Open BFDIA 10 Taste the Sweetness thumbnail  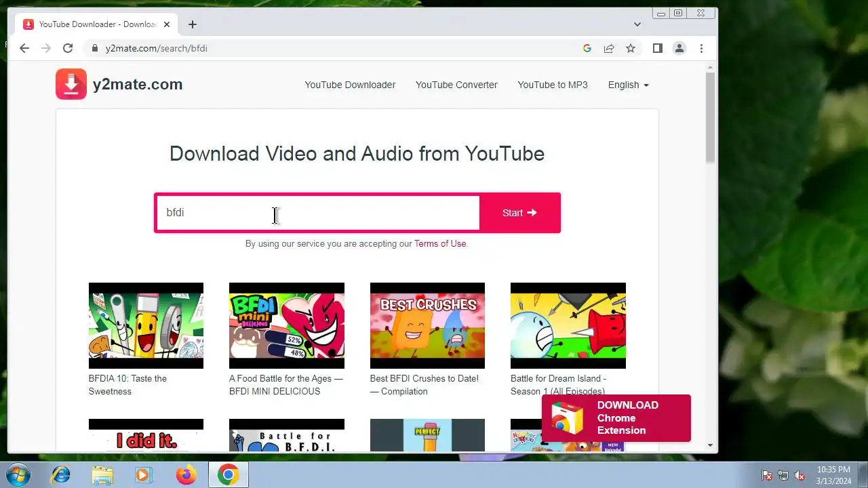[x=146, y=325]
